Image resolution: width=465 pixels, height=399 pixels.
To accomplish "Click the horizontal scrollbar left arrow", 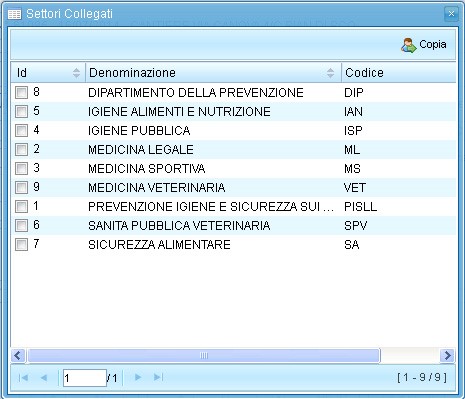I will pos(17,355).
